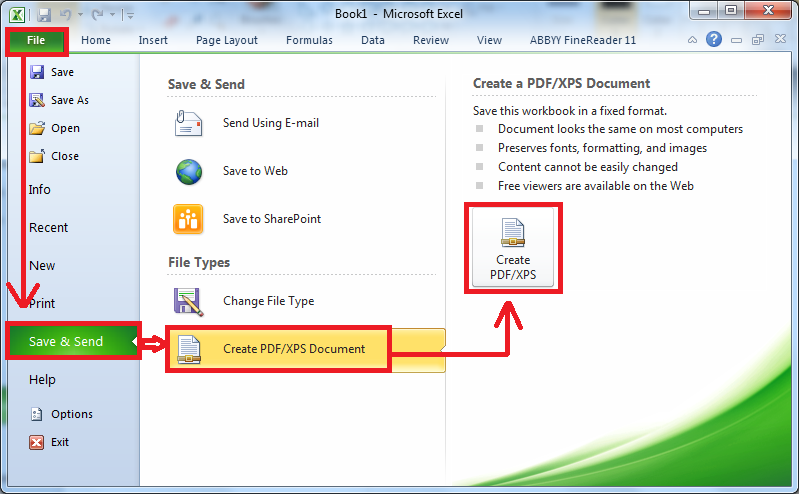The height and width of the screenshot is (494, 799).
Task: Click the Save floppy disk icon in sidebar
Action: pos(37,72)
